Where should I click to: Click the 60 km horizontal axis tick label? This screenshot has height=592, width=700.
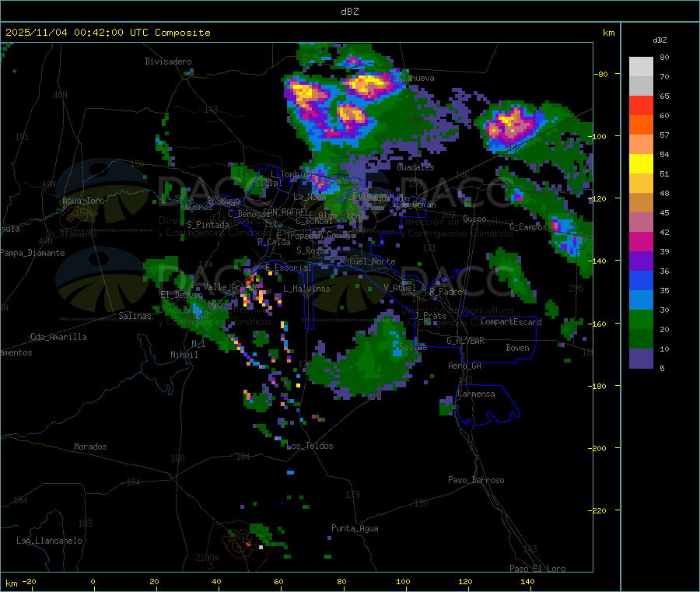pos(278,582)
